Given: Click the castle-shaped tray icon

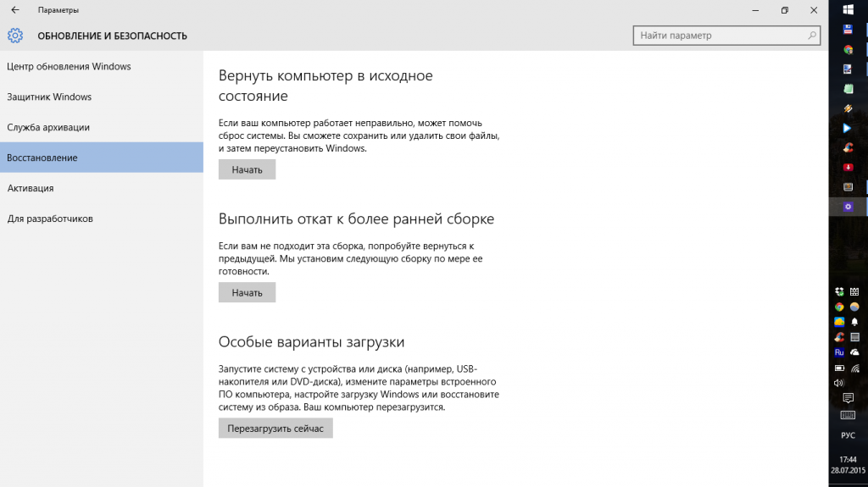Looking at the screenshot, I should click(854, 291).
